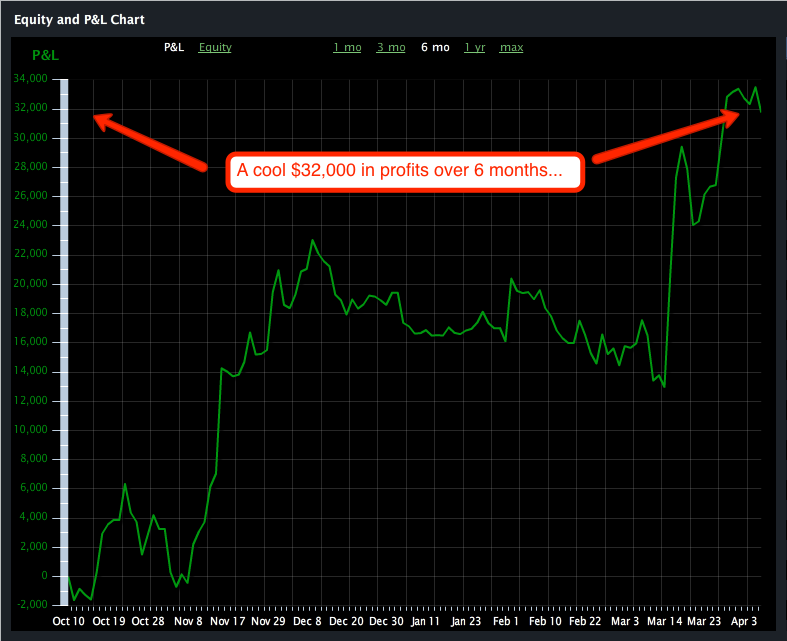This screenshot has width=787, height=641.
Task: Click the 34,000 y-axis label
Action: point(30,78)
